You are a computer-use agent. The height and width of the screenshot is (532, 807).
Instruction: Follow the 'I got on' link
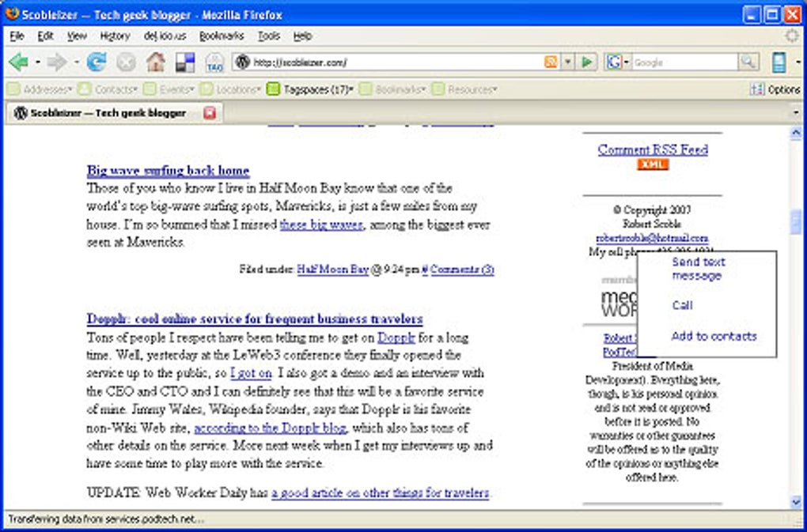251,373
